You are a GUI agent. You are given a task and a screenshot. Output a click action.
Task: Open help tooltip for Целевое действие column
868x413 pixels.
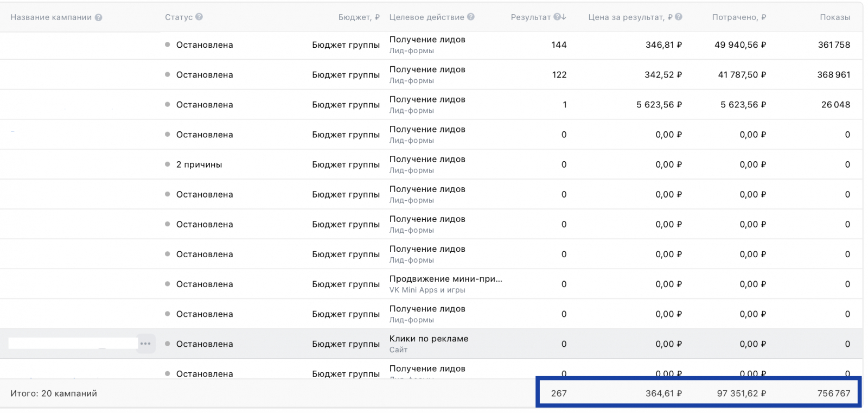pyautogui.click(x=471, y=17)
